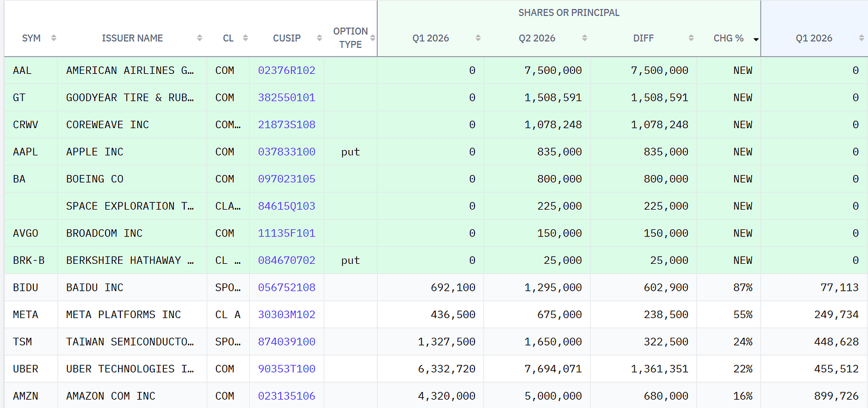The image size is (868, 408).
Task: Sort by CL column arrows
Action: pos(245,38)
